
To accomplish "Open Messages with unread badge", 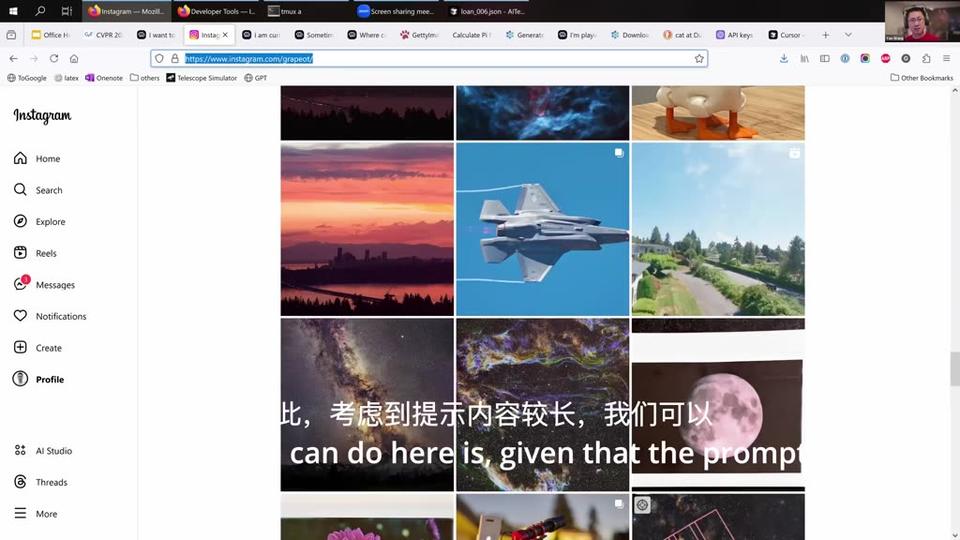I will (x=44, y=285).
